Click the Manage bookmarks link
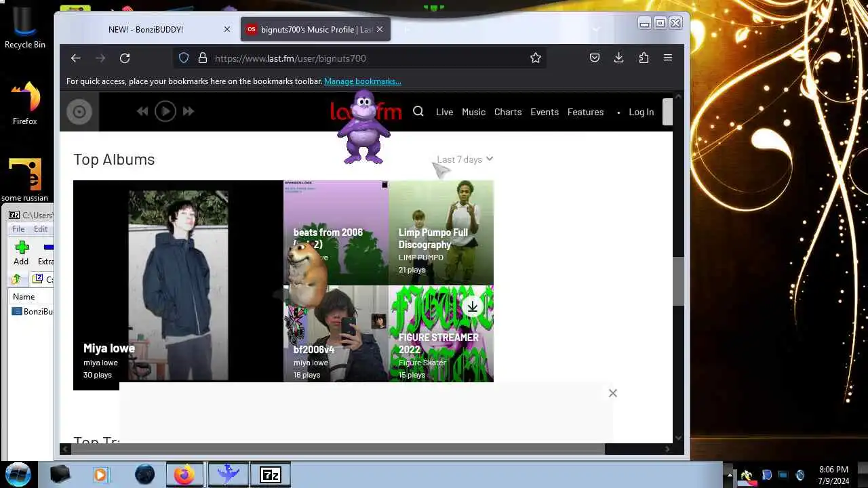 [x=363, y=81]
